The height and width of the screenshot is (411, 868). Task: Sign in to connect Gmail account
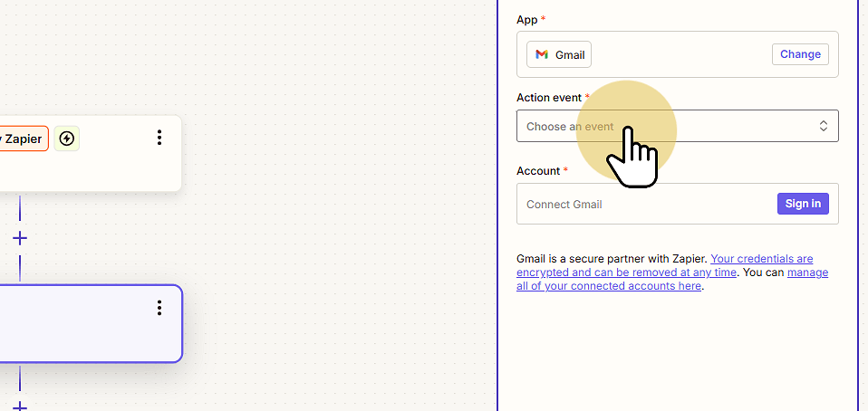click(x=803, y=204)
